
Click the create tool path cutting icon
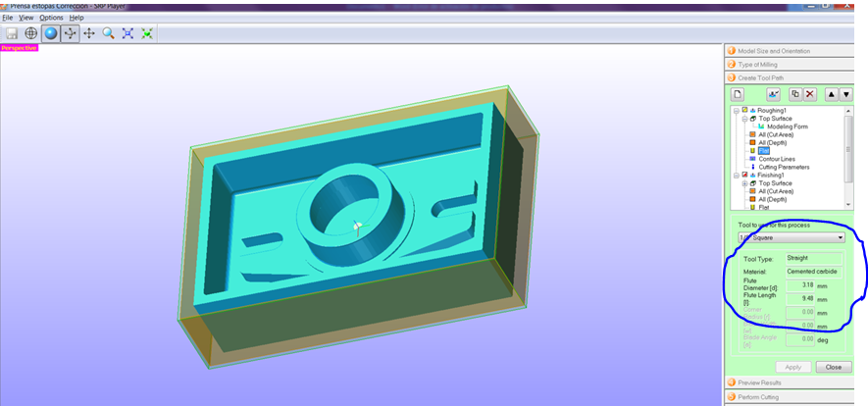tap(773, 94)
